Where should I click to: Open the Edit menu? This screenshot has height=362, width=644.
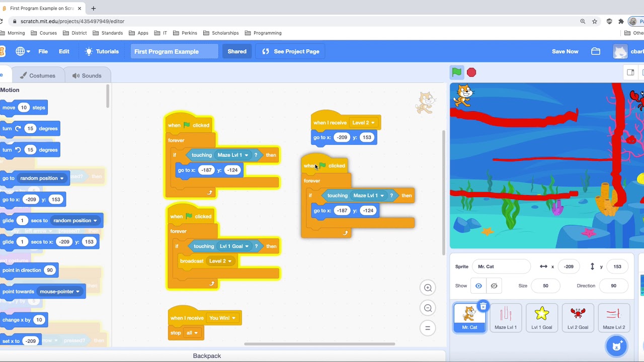coord(64,51)
